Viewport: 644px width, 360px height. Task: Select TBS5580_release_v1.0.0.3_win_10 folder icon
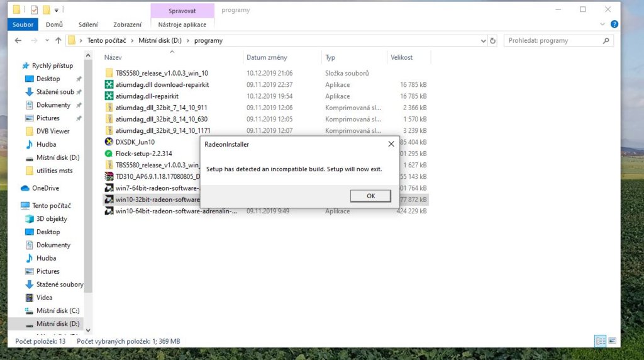[x=109, y=73]
